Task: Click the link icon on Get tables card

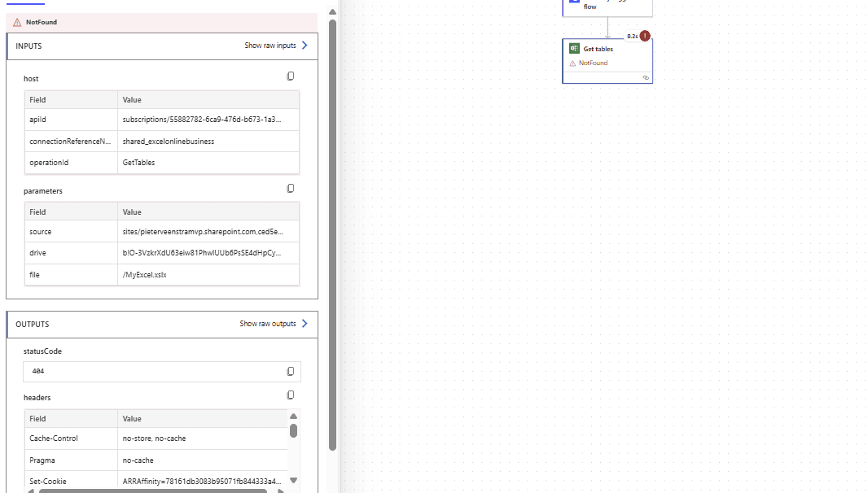Action: point(646,78)
